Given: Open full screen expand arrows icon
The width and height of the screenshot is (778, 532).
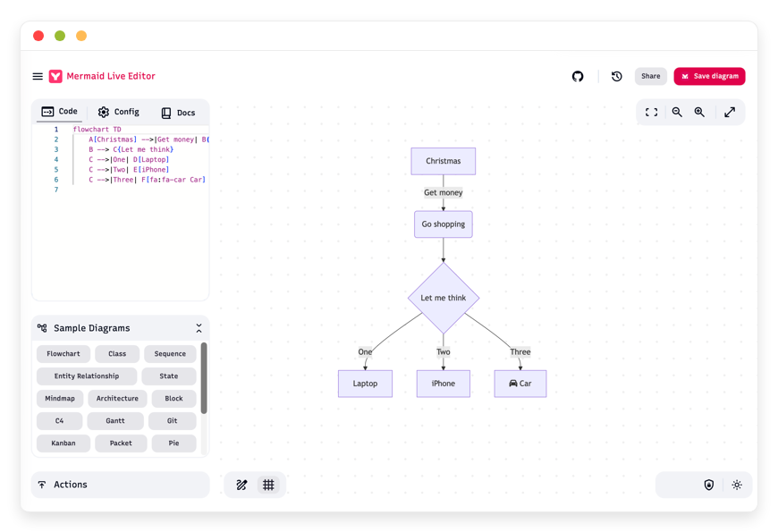Looking at the screenshot, I should 730,112.
